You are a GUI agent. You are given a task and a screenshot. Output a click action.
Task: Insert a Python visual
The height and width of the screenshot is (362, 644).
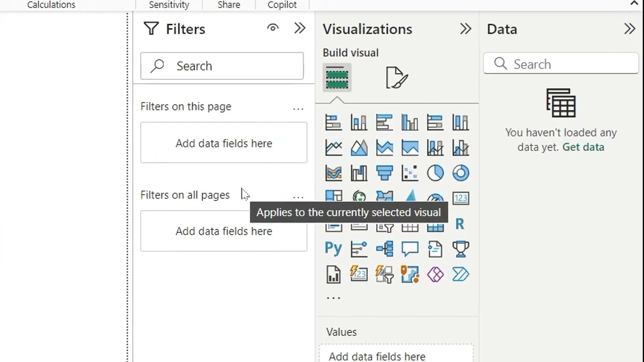334,248
